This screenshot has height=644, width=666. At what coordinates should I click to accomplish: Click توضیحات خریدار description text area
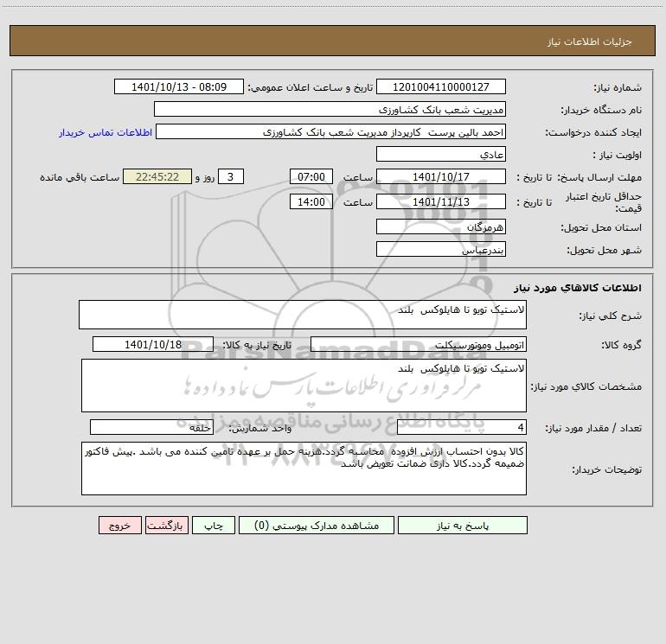[x=304, y=469]
